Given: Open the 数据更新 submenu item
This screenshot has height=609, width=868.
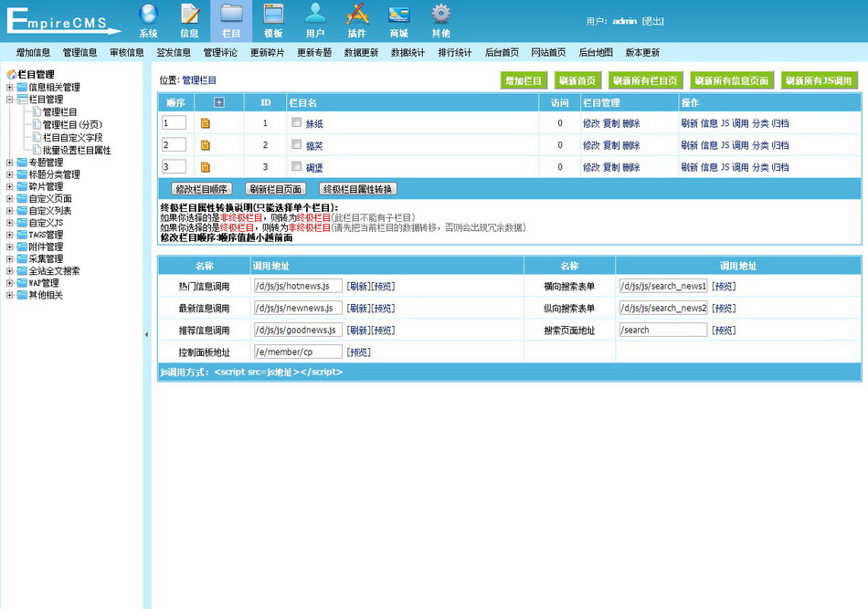Looking at the screenshot, I should [361, 53].
